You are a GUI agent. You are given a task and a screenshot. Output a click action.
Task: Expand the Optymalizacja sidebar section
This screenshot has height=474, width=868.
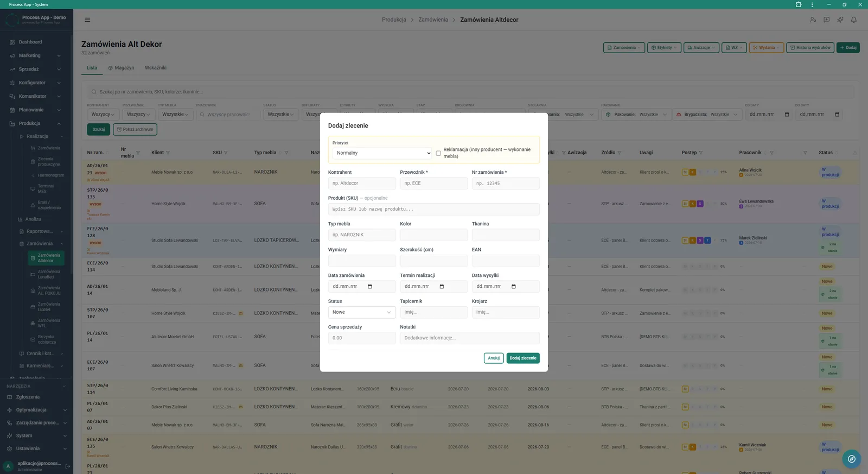[x=36, y=410]
